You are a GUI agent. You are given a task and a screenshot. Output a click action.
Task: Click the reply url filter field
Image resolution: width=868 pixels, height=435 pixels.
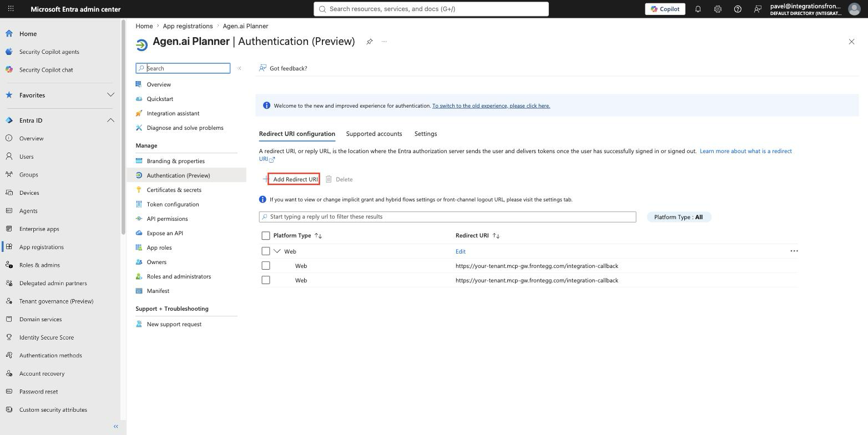click(447, 217)
